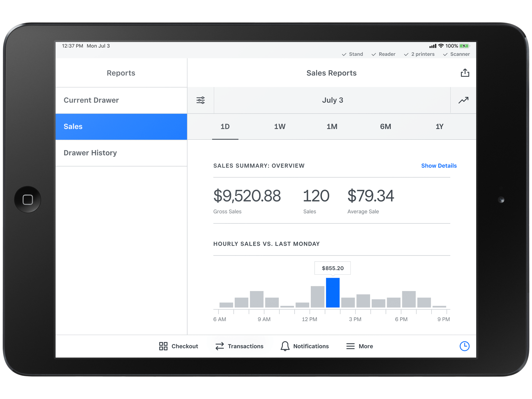Screen dimensions: 532x399
Task: Open the filter sliders icon
Action: point(200,100)
